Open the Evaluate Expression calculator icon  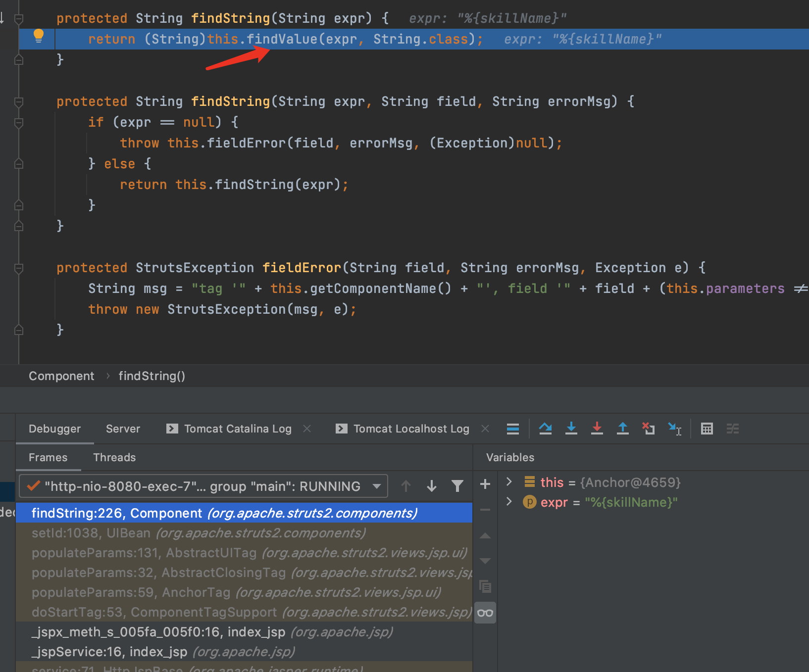point(707,429)
